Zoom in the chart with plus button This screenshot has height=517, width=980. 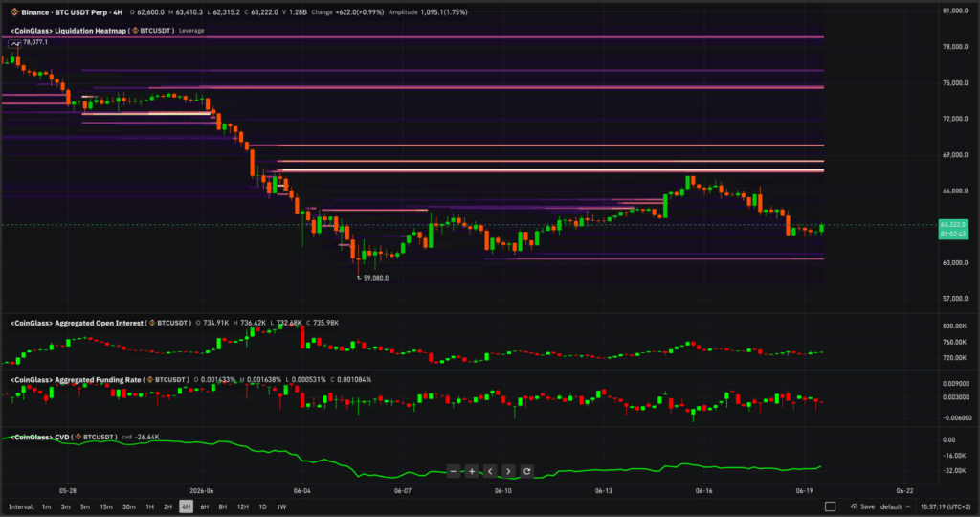pos(472,471)
